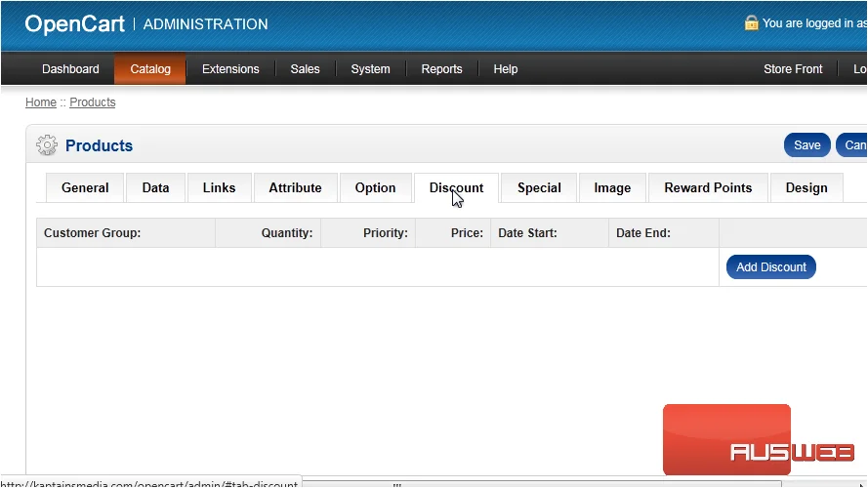This screenshot has width=868, height=488.
Task: Open the Catalog menu
Action: [150, 69]
